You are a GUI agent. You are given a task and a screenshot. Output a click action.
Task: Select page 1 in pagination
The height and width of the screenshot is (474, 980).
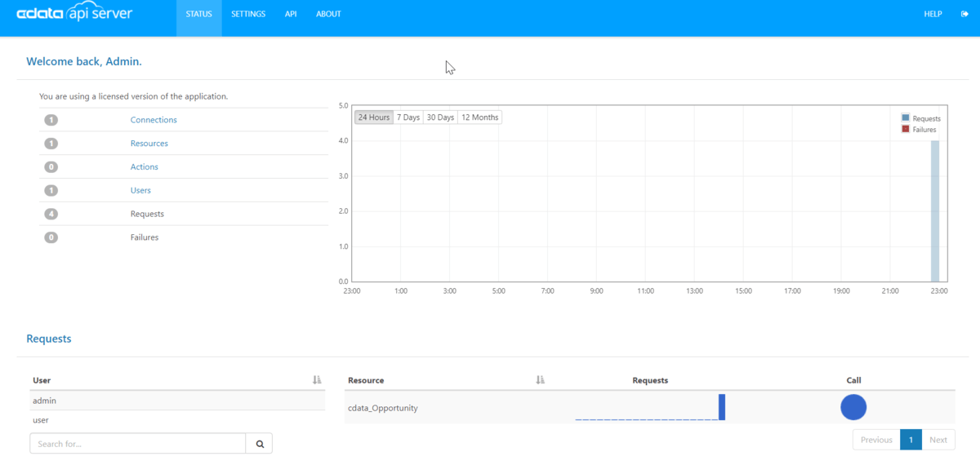coord(911,440)
